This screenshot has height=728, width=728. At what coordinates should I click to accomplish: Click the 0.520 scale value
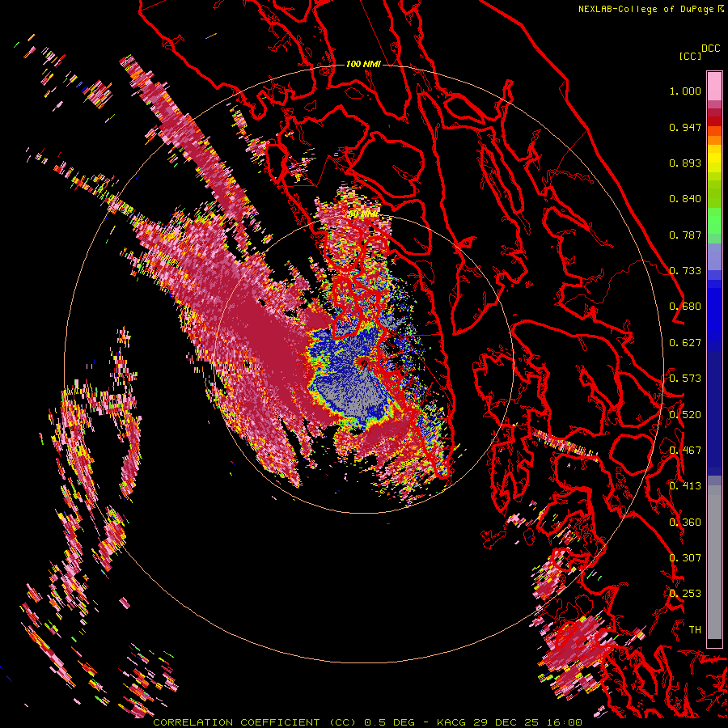point(685,415)
